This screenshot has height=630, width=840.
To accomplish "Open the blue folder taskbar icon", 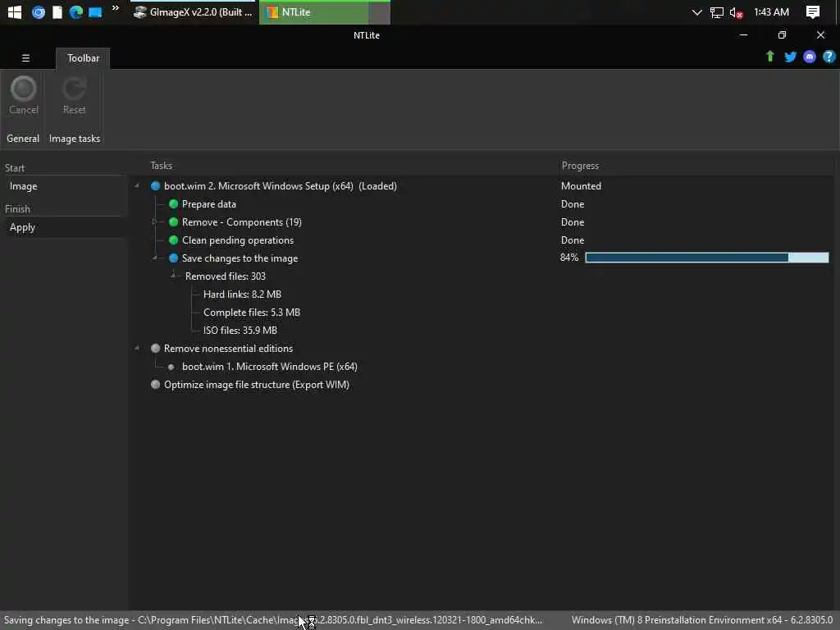I will point(95,11).
